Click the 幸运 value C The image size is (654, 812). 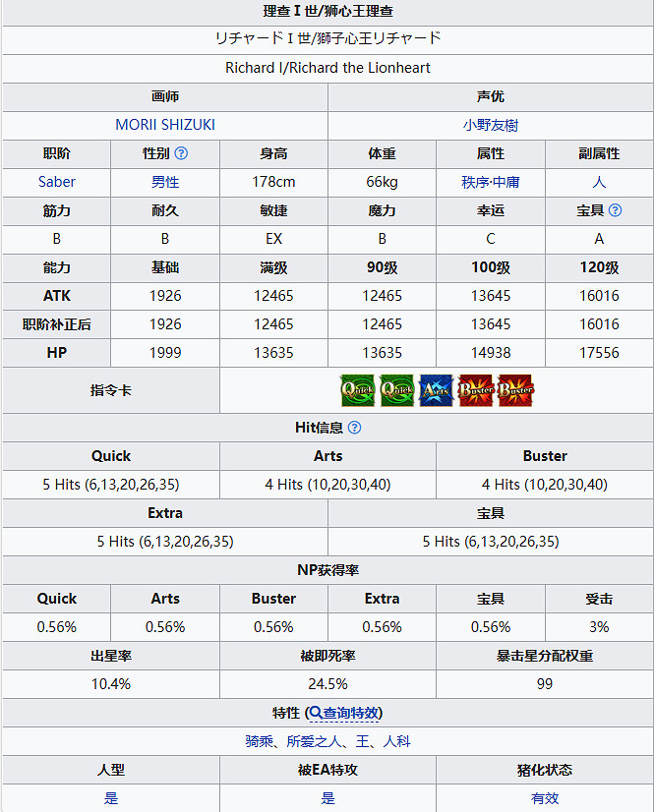pos(491,239)
